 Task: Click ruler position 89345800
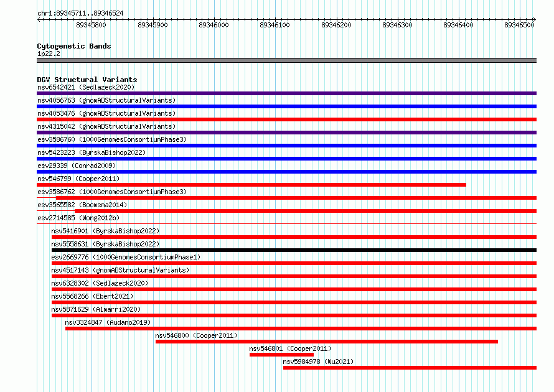coord(91,25)
